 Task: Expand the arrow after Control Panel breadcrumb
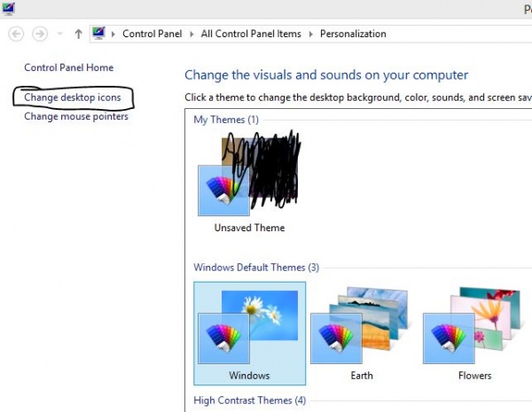point(192,34)
